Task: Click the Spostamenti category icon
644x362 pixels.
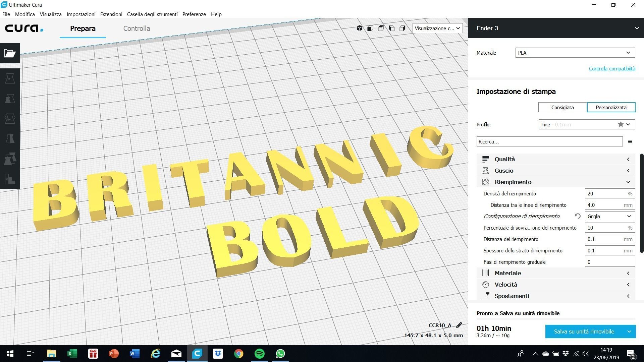Action: tap(486, 296)
